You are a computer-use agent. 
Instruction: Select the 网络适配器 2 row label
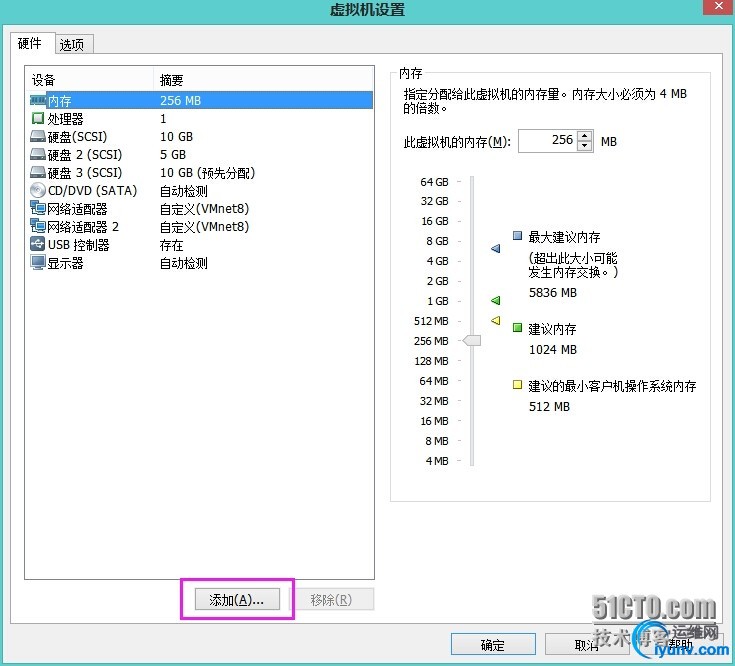pyautogui.click(x=83, y=226)
